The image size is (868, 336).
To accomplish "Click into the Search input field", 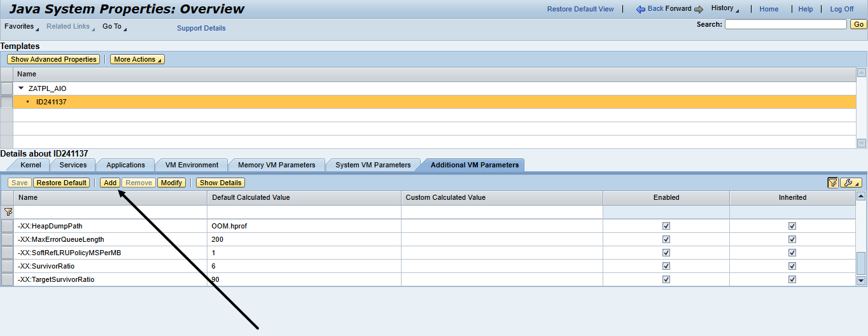I will tap(785, 24).
